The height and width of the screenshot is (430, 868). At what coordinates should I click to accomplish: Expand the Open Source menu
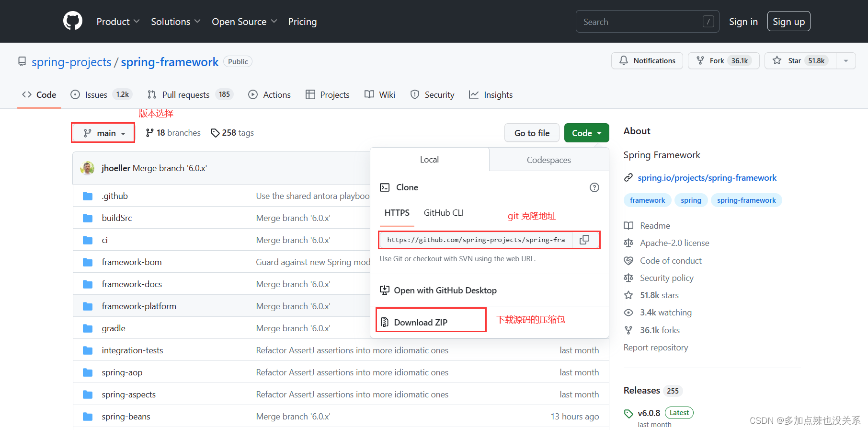(x=244, y=22)
